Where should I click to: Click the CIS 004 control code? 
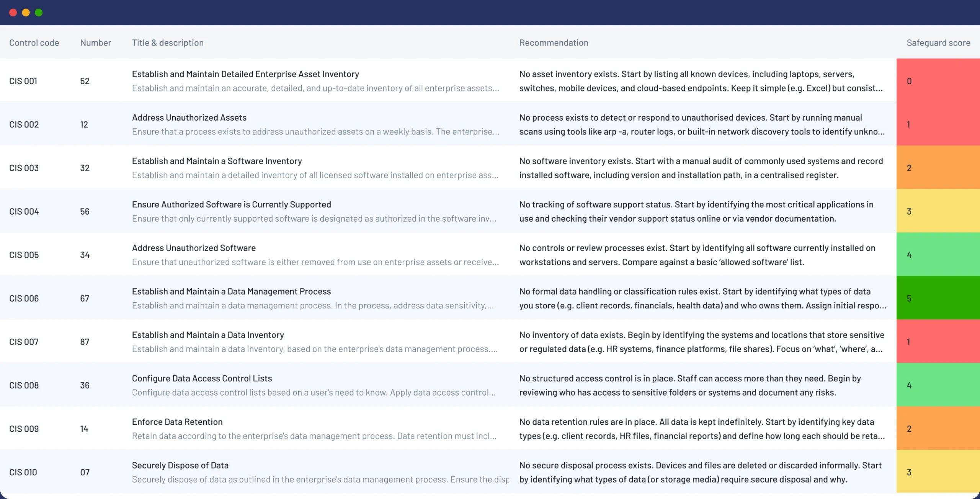point(24,211)
